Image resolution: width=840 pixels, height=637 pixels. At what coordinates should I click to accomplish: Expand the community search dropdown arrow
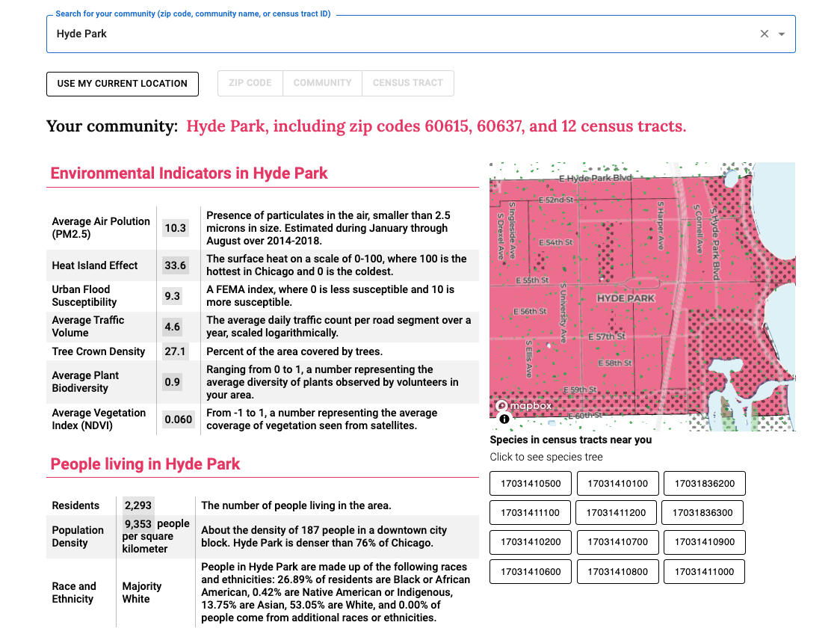click(x=782, y=34)
